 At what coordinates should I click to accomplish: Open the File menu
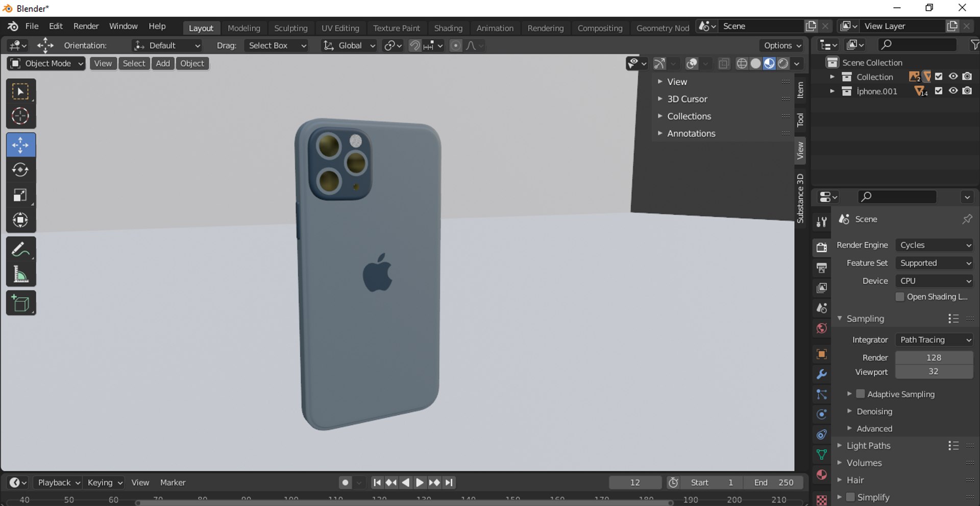(x=32, y=26)
